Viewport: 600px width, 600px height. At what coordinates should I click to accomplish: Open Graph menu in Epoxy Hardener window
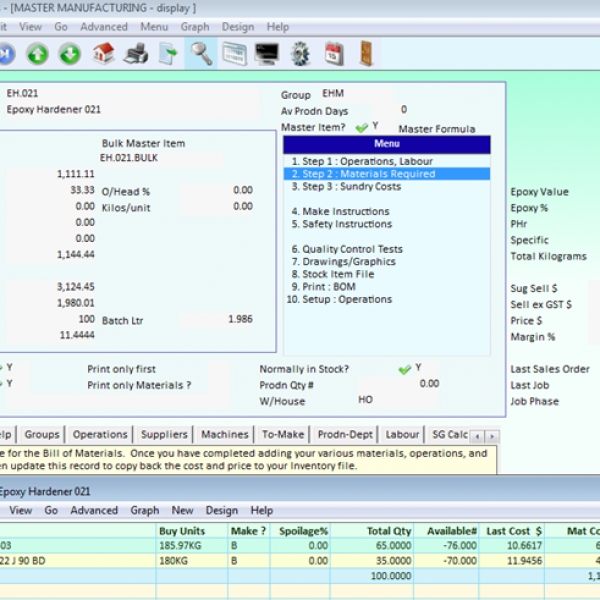pyautogui.click(x=145, y=510)
